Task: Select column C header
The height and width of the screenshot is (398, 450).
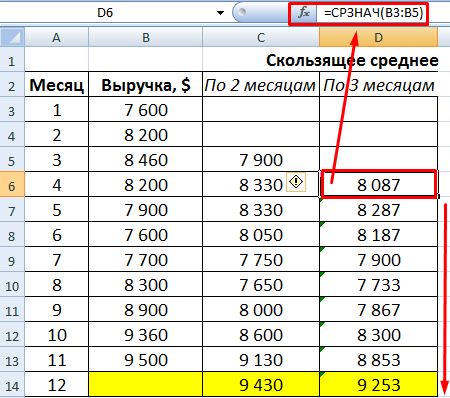Action: [261, 37]
